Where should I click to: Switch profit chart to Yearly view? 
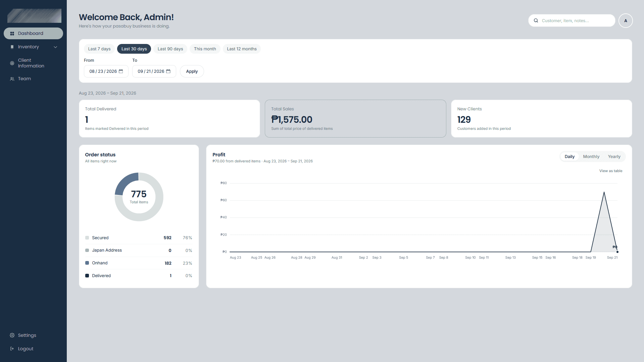click(x=614, y=157)
